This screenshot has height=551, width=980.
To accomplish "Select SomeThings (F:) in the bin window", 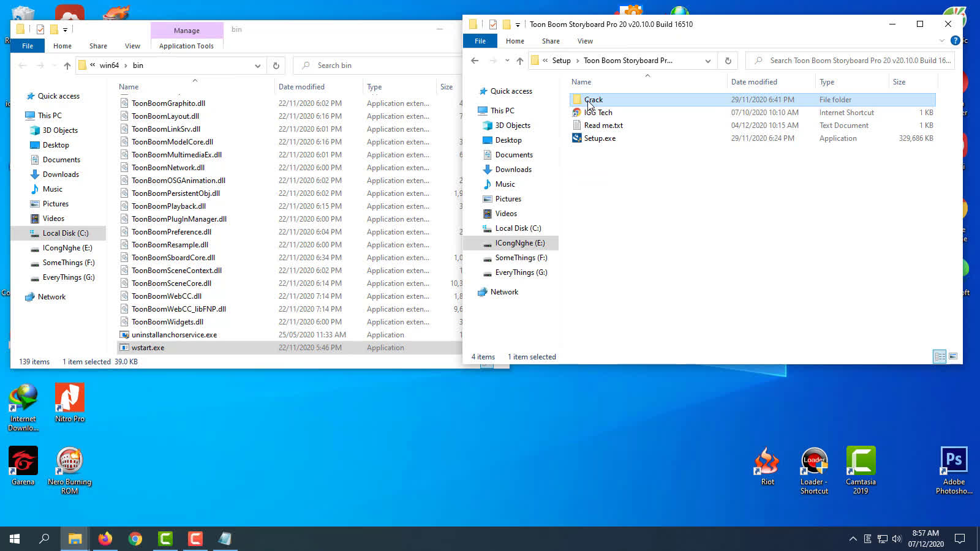I will pyautogui.click(x=69, y=263).
